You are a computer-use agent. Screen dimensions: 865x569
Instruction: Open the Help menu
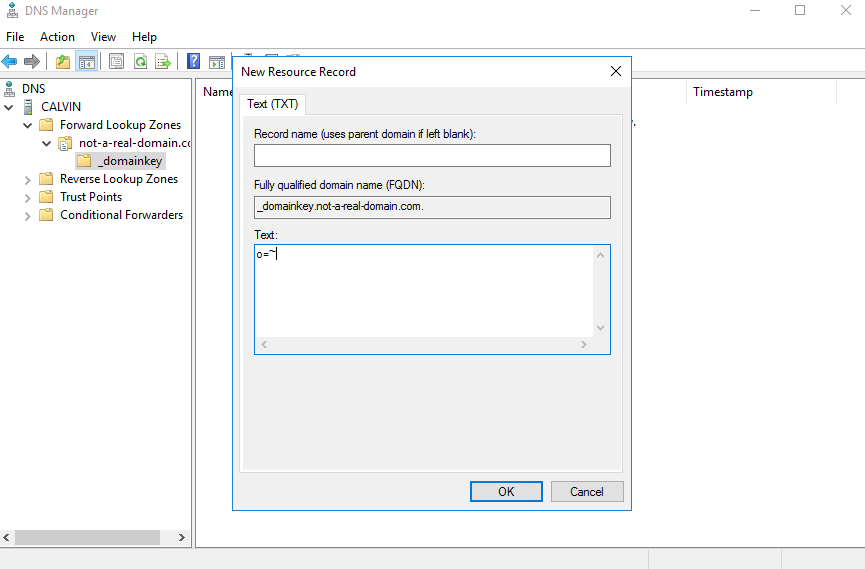click(x=144, y=37)
